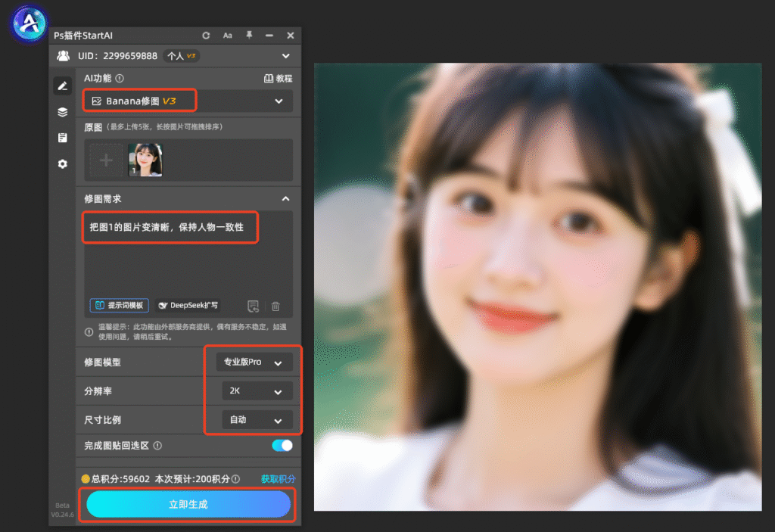Click the 温馨提示 info icon
The image size is (775, 532).
tap(89, 331)
